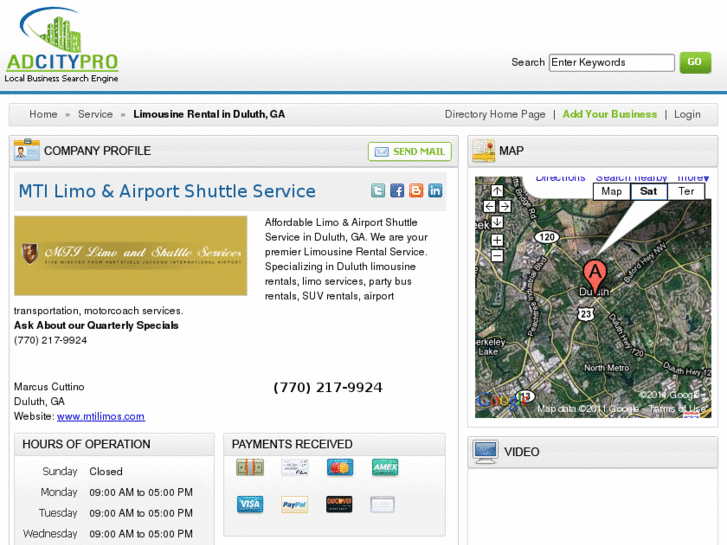Switch map to Map view tab

pyautogui.click(x=612, y=191)
